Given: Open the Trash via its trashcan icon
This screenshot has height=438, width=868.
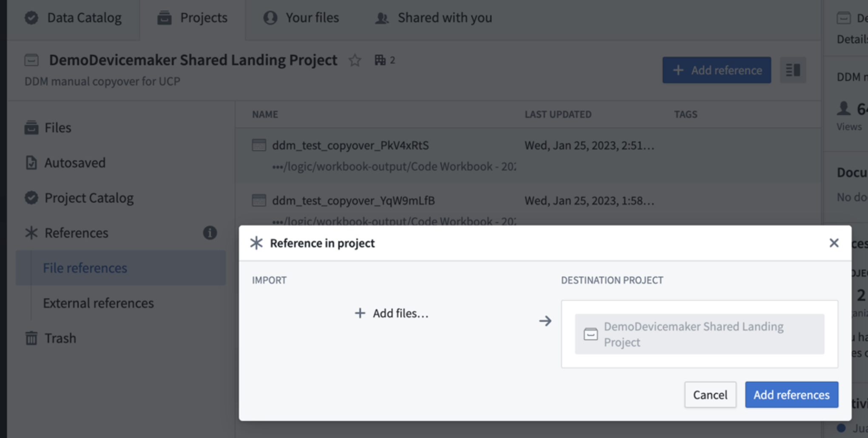Looking at the screenshot, I should 31,338.
